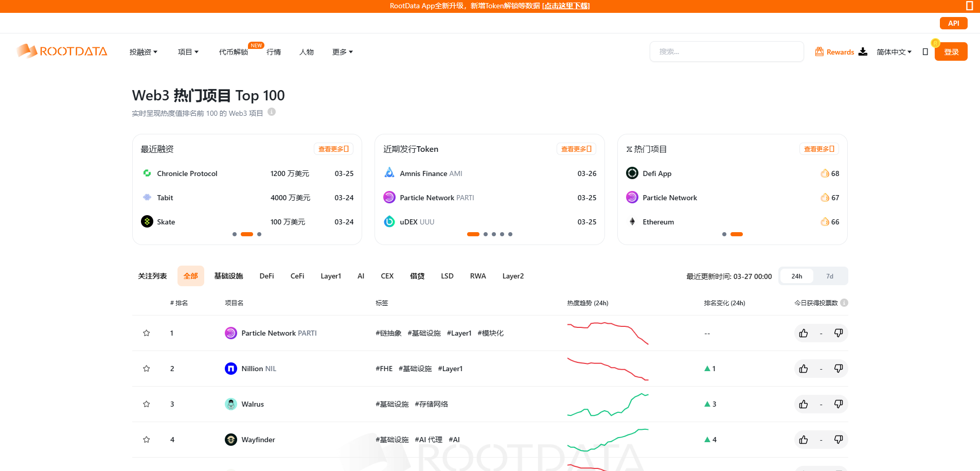Expand the 更多 navigation dropdown

point(342,51)
